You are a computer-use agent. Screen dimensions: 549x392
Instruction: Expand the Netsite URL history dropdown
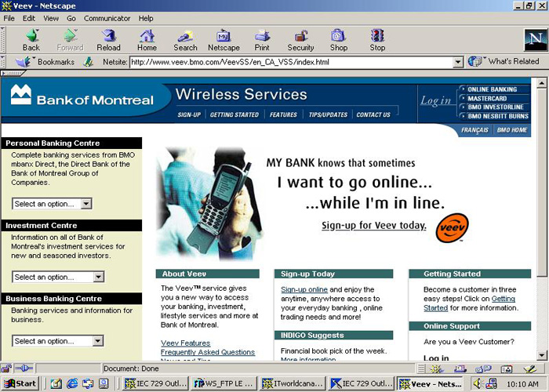pos(457,62)
